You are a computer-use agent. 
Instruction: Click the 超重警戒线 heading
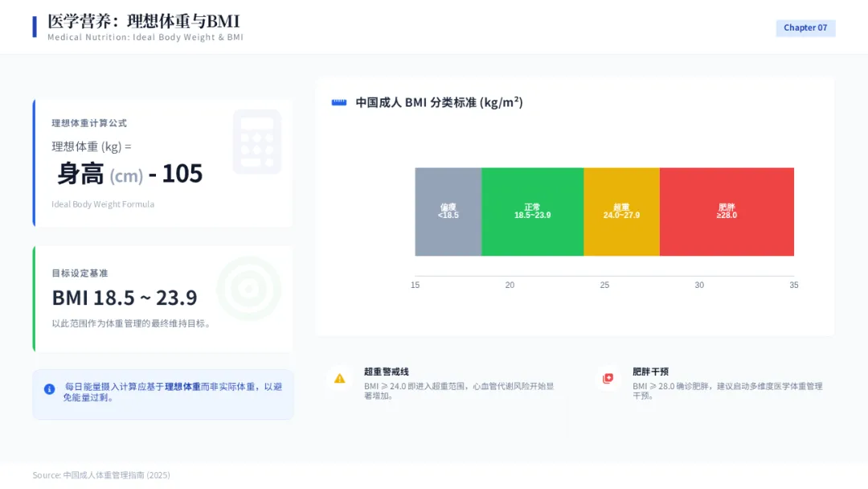click(387, 372)
